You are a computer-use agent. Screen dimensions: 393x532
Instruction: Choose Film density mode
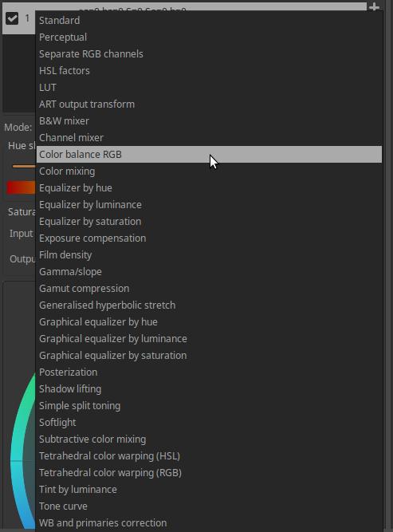pos(209,254)
